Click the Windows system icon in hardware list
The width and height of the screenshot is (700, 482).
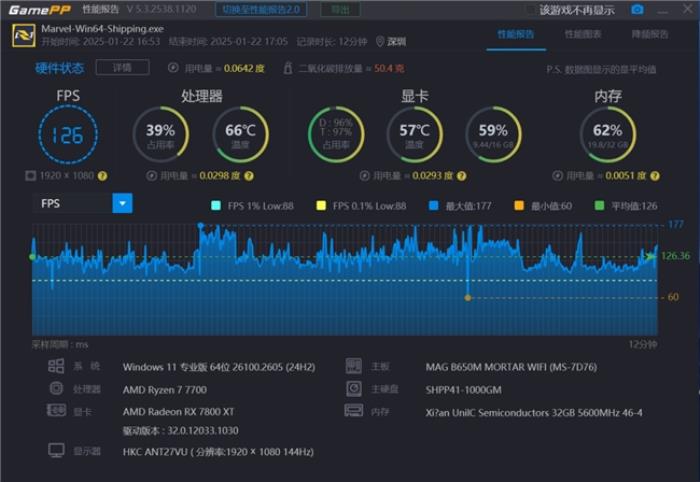pyautogui.click(x=56, y=366)
